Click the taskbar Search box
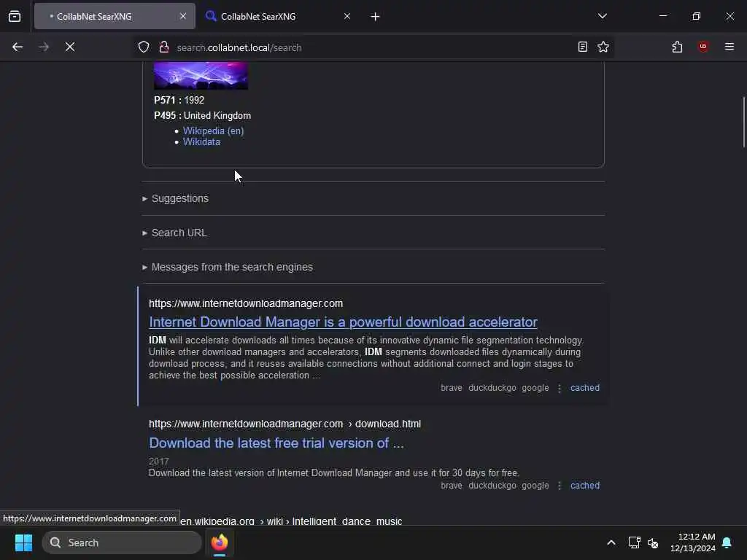 (122, 542)
